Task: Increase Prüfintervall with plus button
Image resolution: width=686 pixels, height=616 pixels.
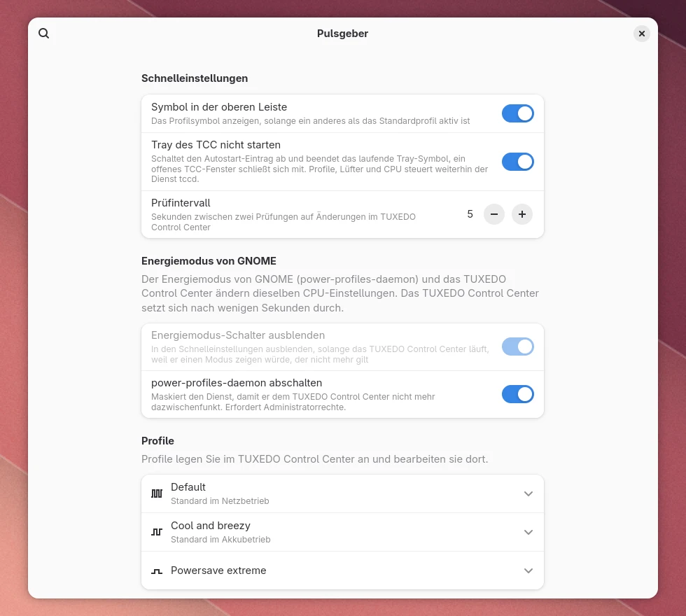Action: click(x=522, y=214)
